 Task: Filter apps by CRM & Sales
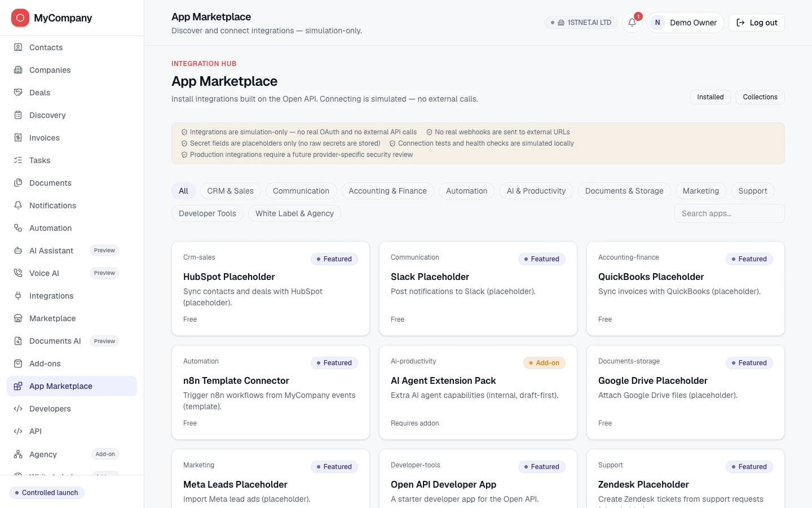pos(231,191)
